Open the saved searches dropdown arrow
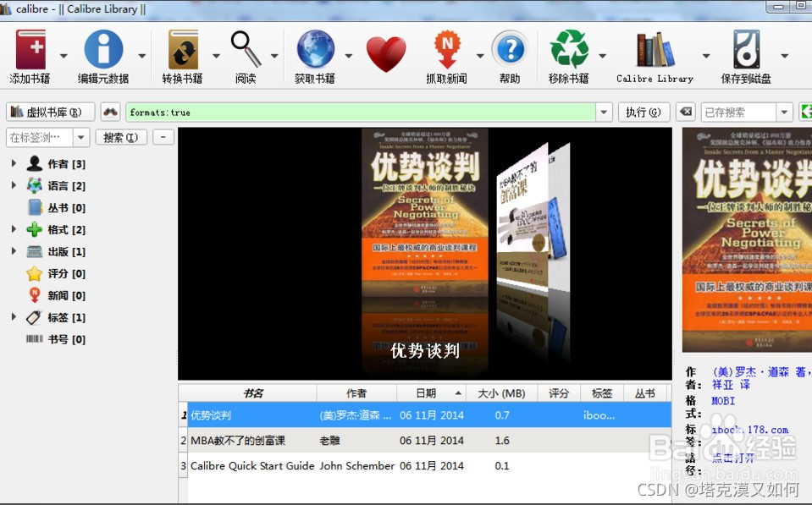 [x=785, y=112]
